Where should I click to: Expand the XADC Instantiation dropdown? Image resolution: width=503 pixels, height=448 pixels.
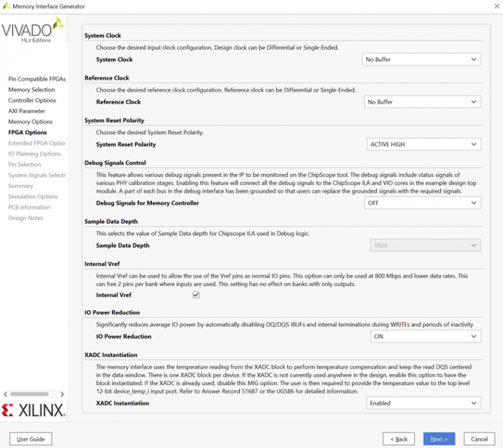[423, 403]
